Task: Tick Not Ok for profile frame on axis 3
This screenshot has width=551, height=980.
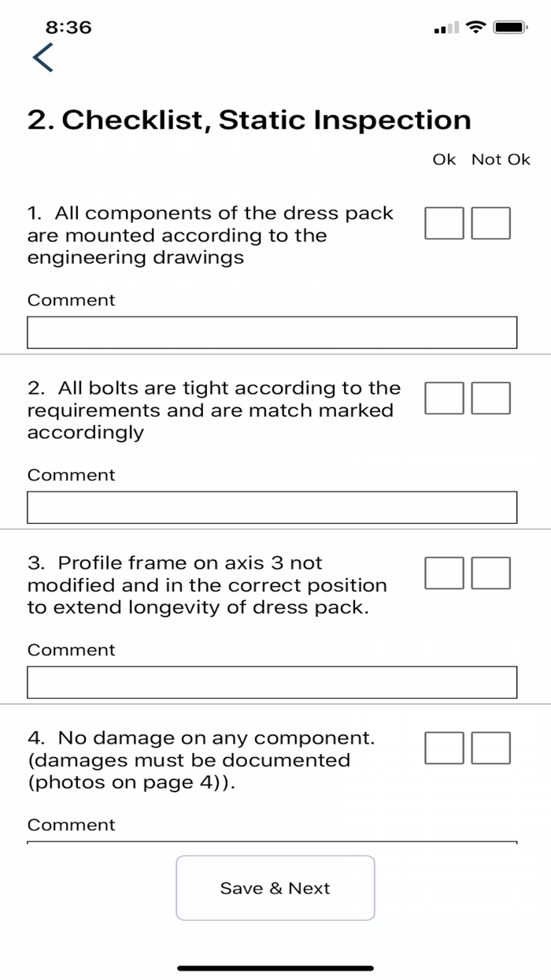Action: pyautogui.click(x=491, y=573)
